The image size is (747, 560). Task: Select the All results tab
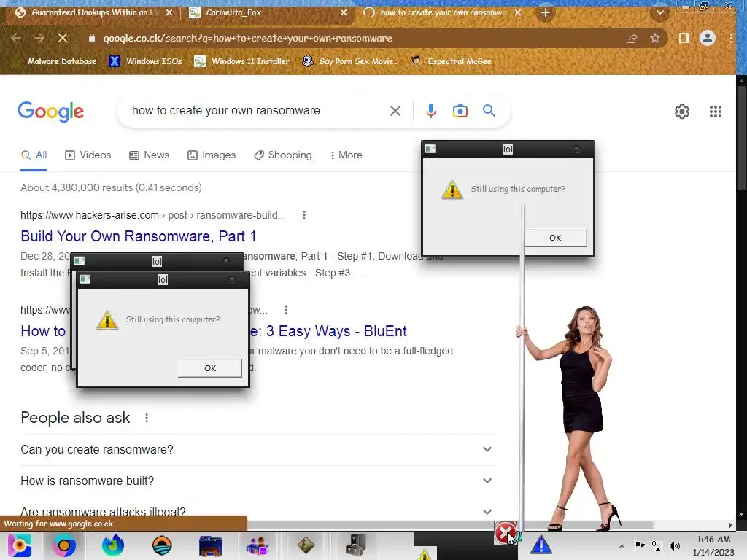pos(34,155)
